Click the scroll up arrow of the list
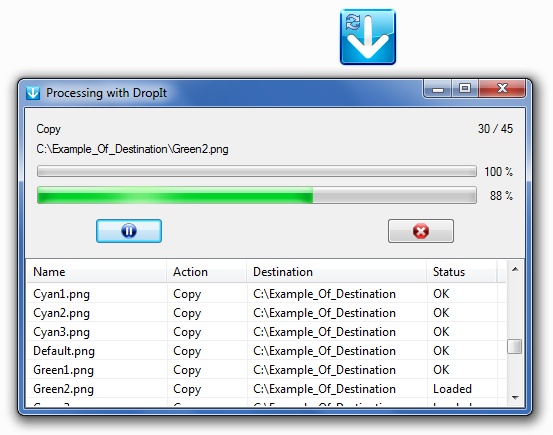Screen dimensions: 553x435 pos(515,270)
